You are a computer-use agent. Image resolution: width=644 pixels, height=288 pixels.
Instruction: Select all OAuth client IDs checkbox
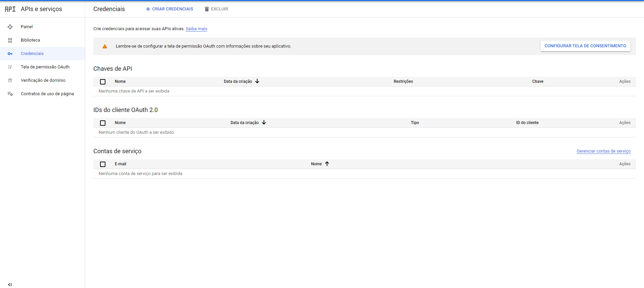click(103, 123)
